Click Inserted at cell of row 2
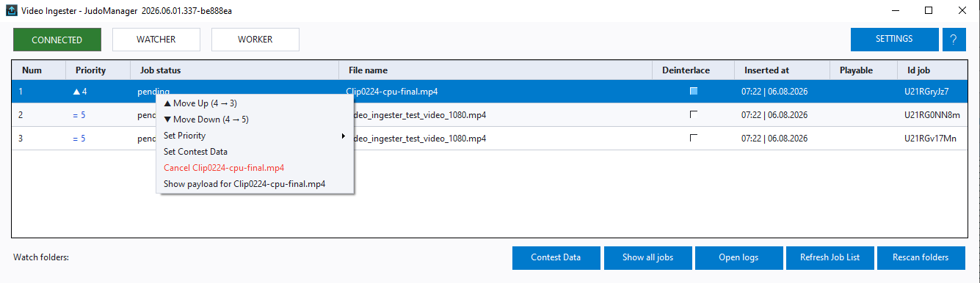This screenshot has width=980, height=283. tap(774, 115)
